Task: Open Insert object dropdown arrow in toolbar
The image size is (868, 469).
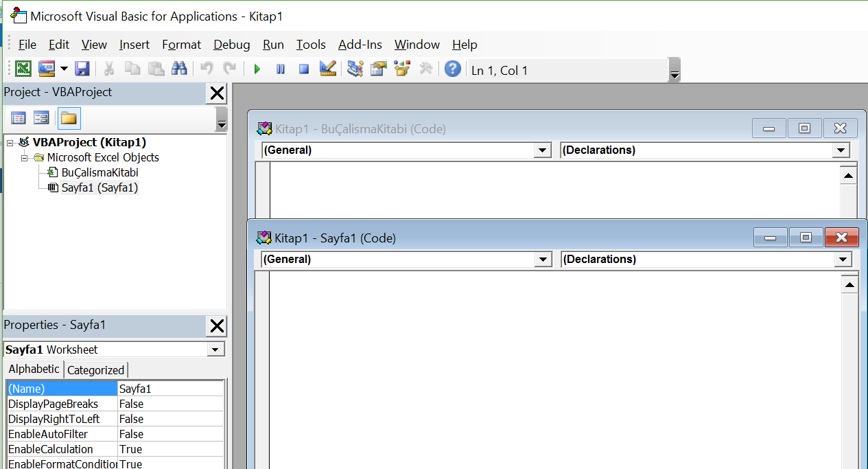Action: (x=64, y=69)
